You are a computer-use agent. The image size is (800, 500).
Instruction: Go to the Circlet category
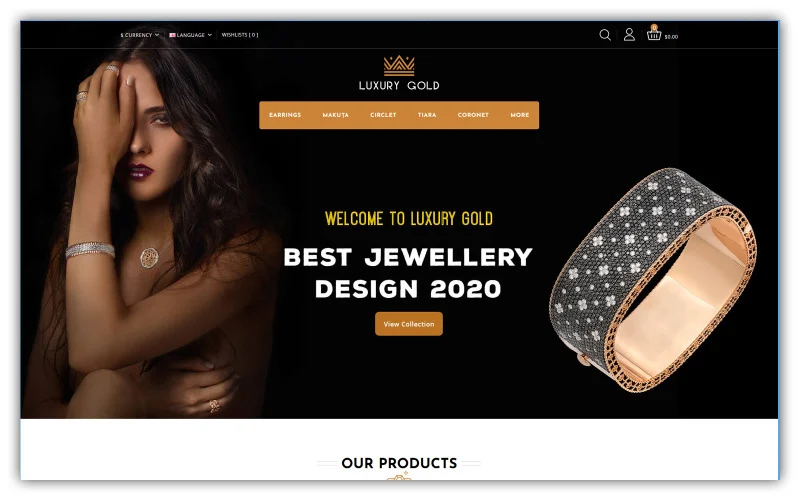pos(383,115)
